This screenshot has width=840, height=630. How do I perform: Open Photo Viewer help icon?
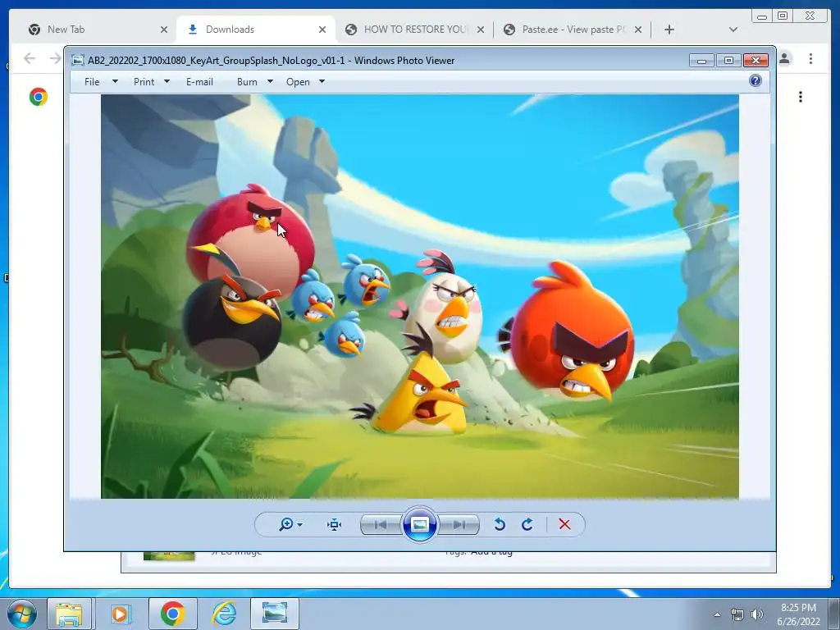[x=756, y=80]
